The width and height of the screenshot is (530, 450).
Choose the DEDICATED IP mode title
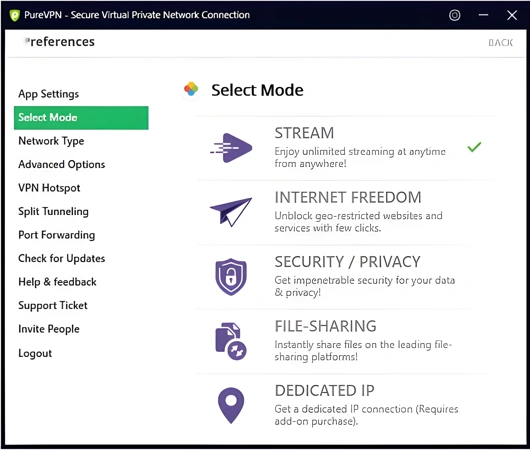tap(324, 390)
